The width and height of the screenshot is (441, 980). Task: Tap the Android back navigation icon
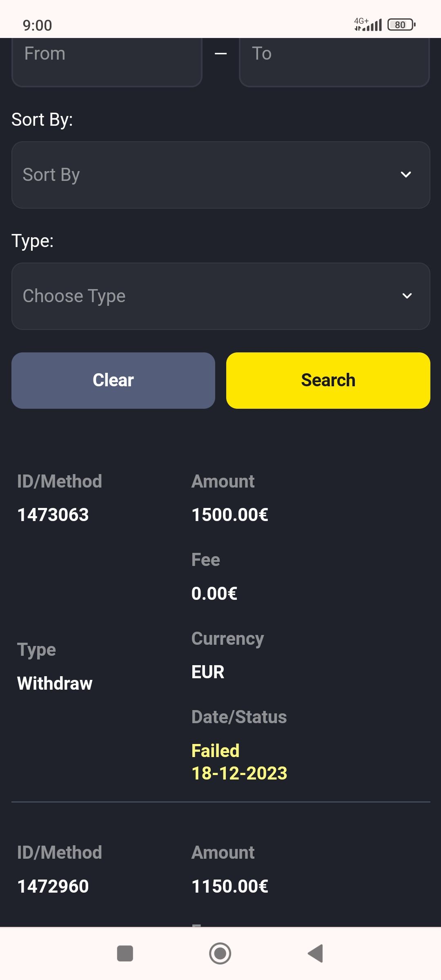(x=316, y=953)
